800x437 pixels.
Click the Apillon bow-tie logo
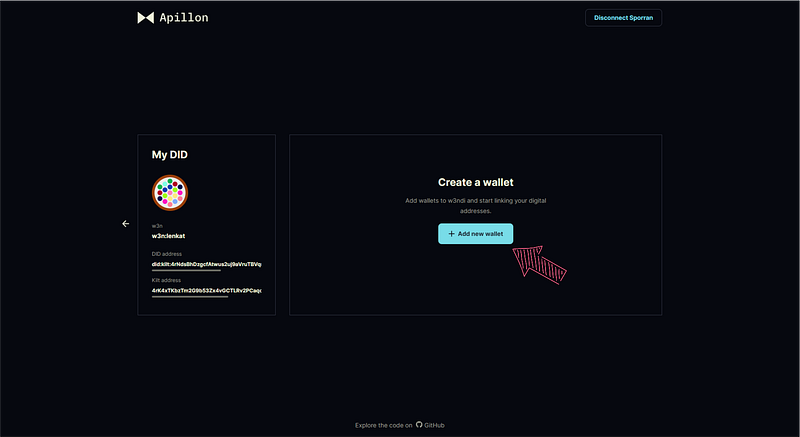point(145,18)
